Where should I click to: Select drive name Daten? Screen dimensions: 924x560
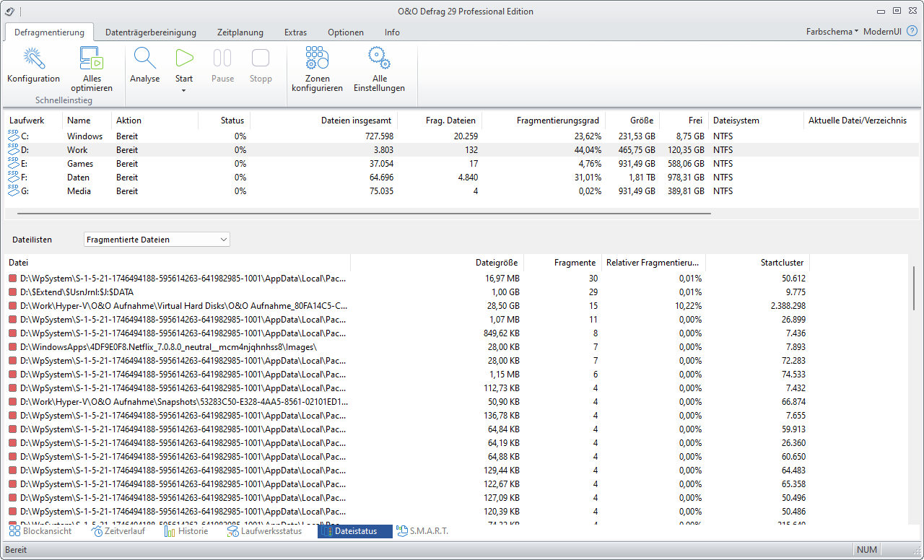[x=78, y=177]
